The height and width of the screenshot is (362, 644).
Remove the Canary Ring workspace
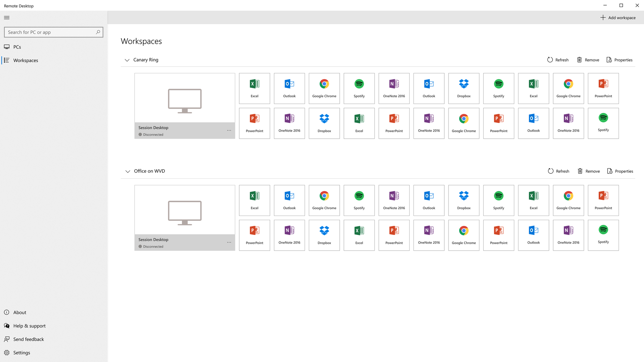click(588, 60)
